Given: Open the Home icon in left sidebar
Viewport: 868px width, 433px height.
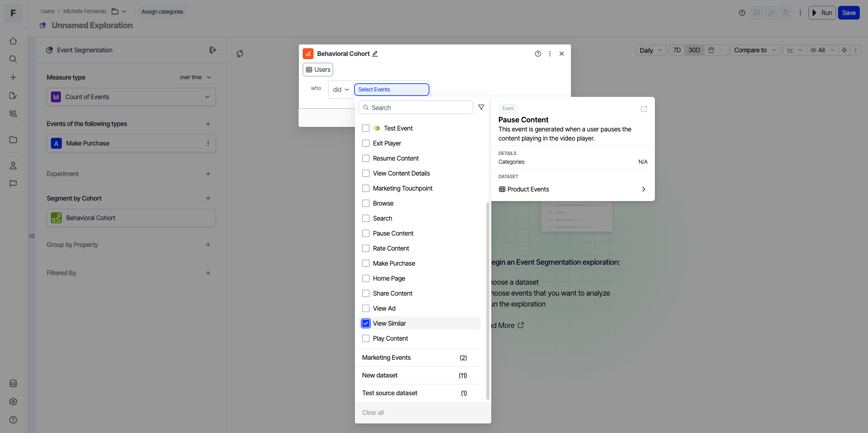Looking at the screenshot, I should tap(13, 41).
